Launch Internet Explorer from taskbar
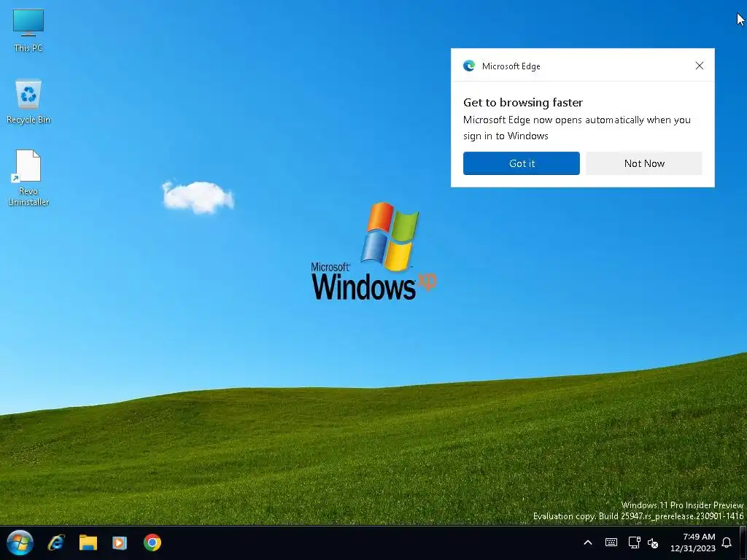This screenshot has width=747, height=560. pos(56,542)
